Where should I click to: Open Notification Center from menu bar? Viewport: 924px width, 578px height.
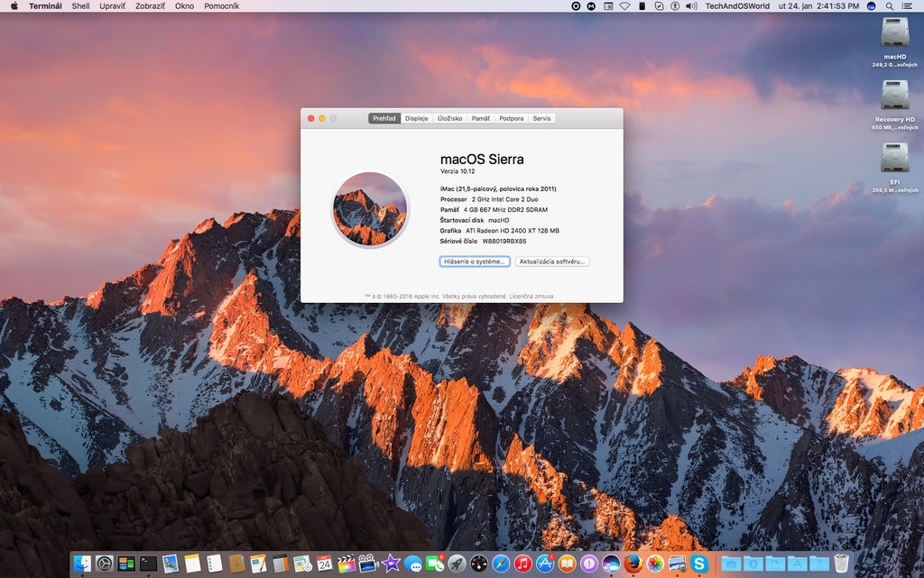(907, 6)
